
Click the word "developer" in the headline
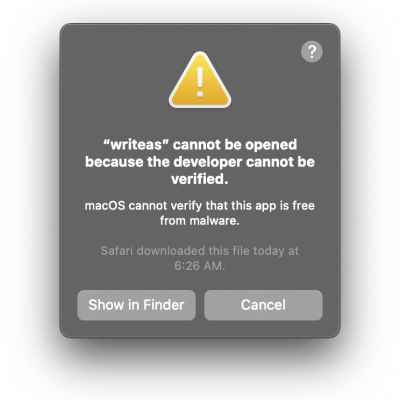[x=208, y=163]
